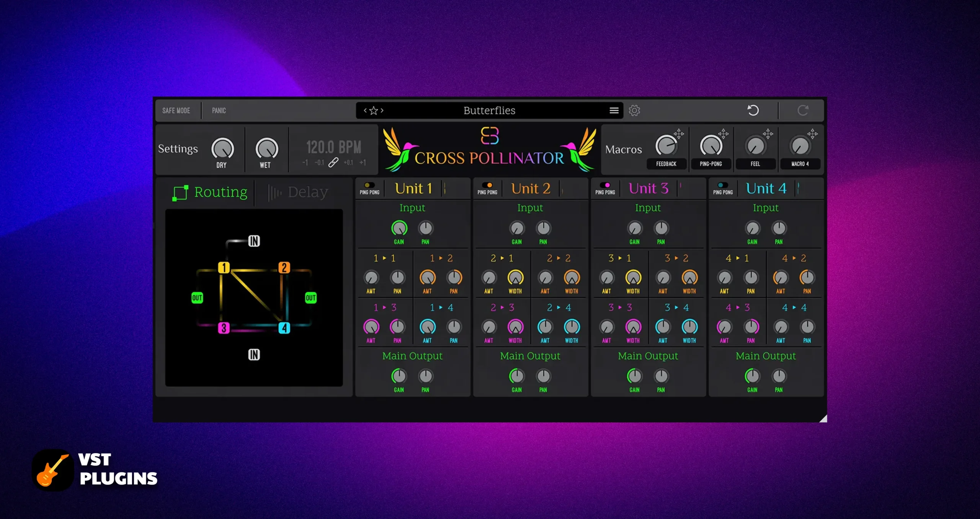Click the Panic button
980x519 pixels.
point(219,111)
